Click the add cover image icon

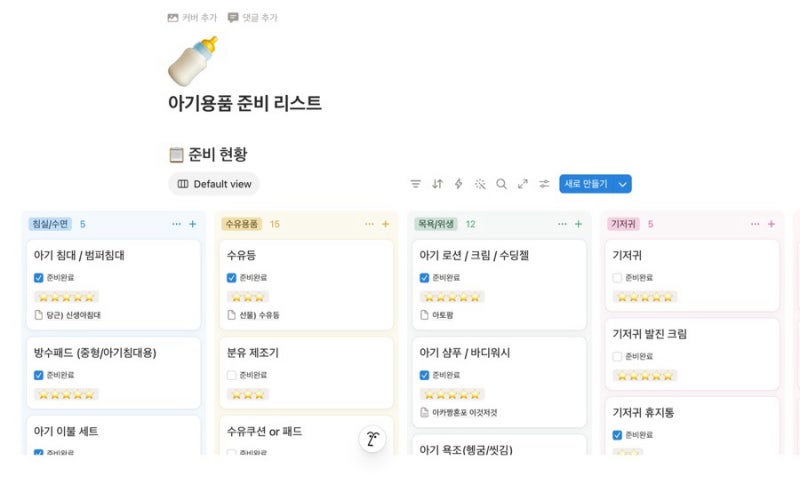173,18
